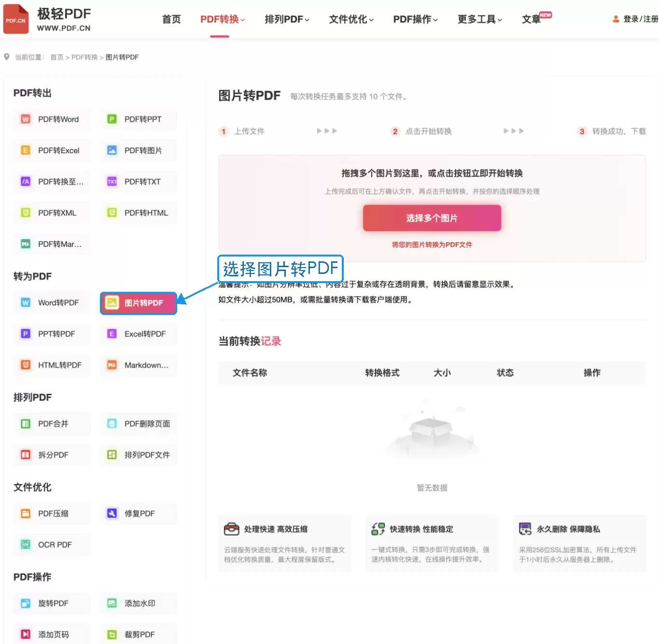Select the Word转PDF icon
The image size is (659, 644).
(x=26, y=302)
